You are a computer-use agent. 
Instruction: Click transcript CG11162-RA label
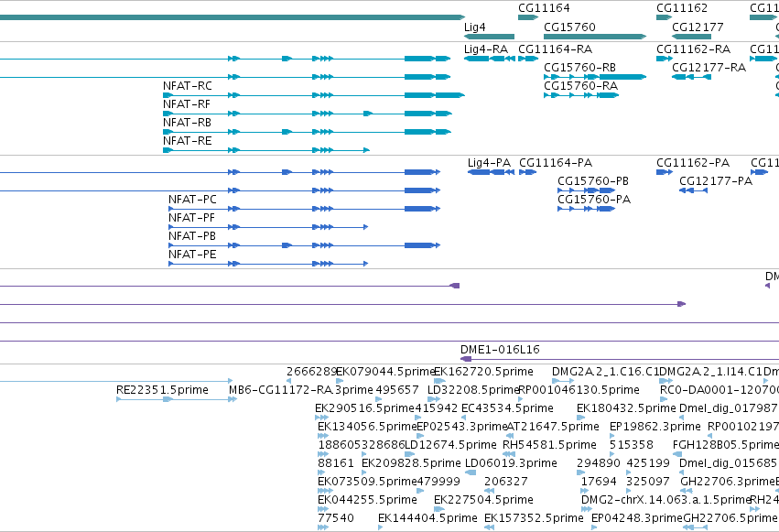coord(693,49)
